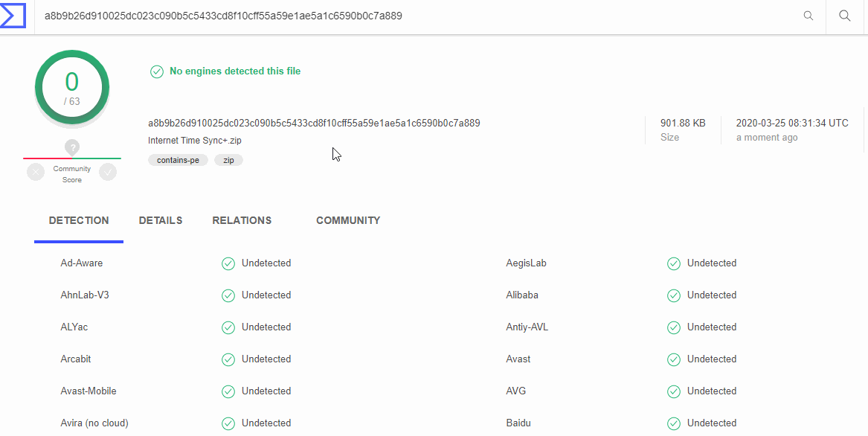This screenshot has height=436, width=868.
Task: Click the file hash below detection message
Action: point(314,123)
